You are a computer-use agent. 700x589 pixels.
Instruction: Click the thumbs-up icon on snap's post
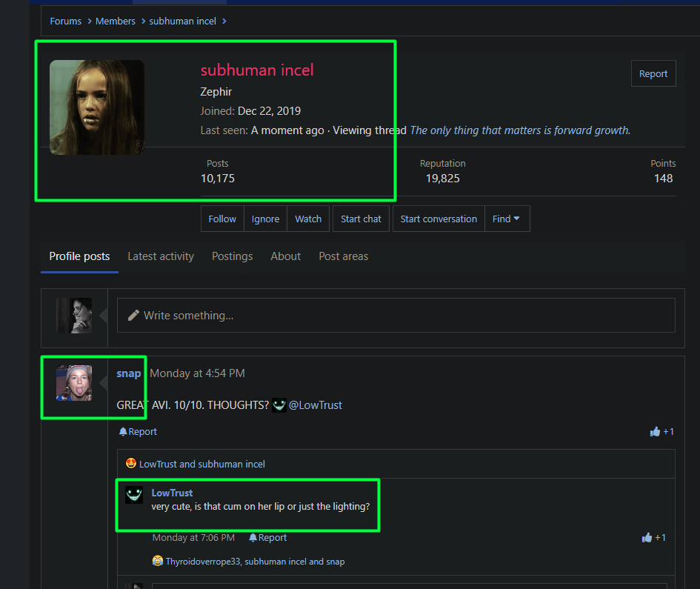point(655,431)
